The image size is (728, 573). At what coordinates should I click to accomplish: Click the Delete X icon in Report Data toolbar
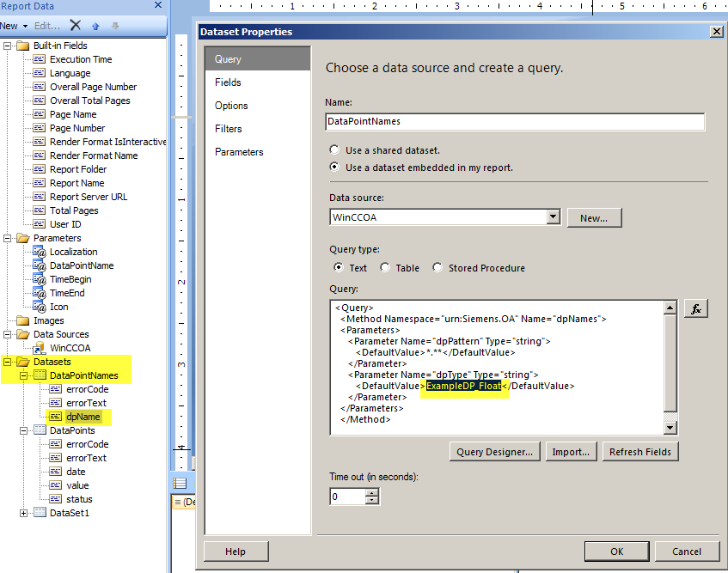coord(76,26)
